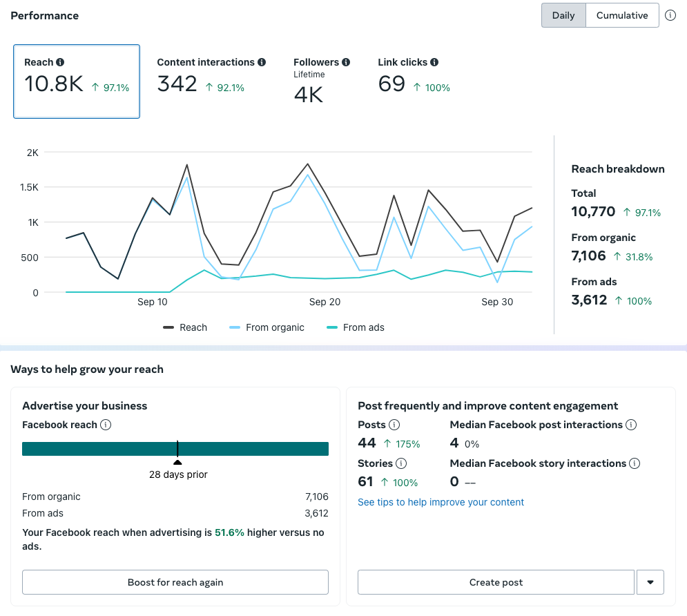Click From organic value 7,106 in breakdown

pos(588,256)
